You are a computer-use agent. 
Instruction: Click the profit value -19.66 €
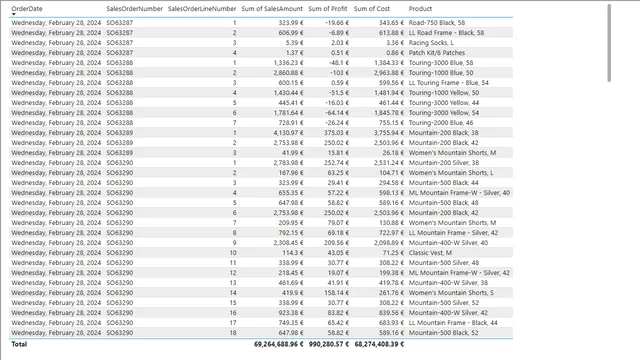click(x=337, y=22)
